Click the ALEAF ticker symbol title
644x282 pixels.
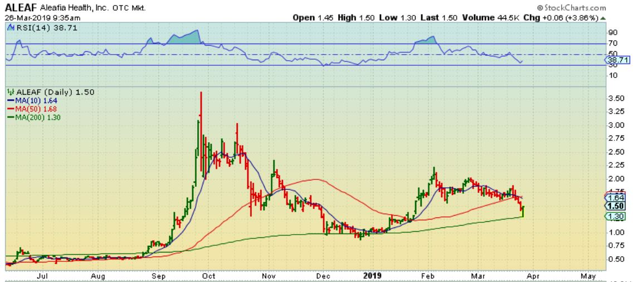tap(21, 7)
